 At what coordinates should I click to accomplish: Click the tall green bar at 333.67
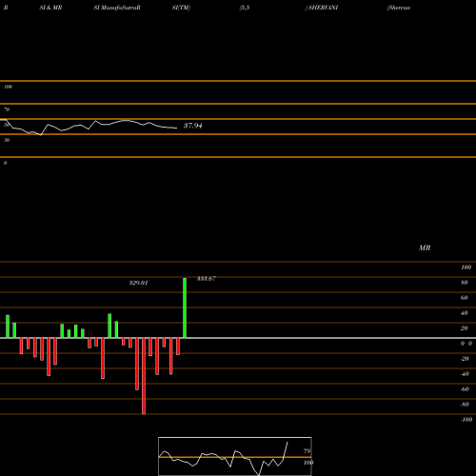tap(185, 307)
